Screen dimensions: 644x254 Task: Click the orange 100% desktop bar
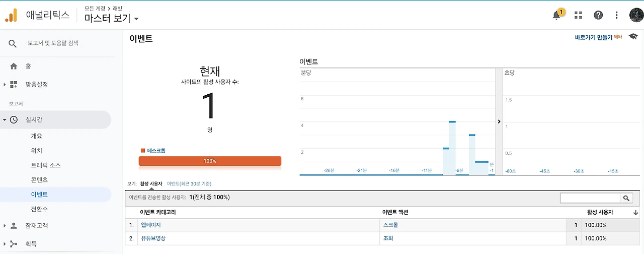210,161
